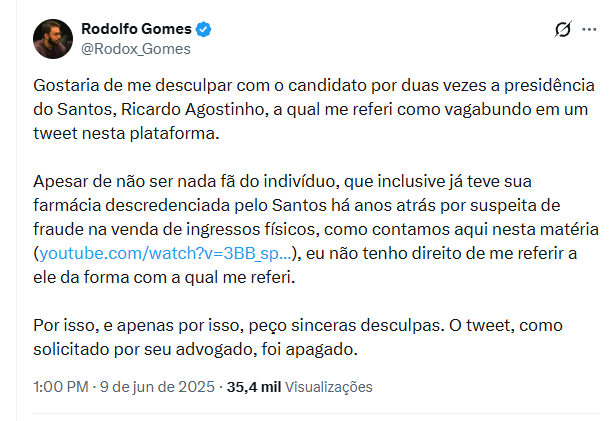Open the youtube.com/watch link in tweet

(166, 253)
